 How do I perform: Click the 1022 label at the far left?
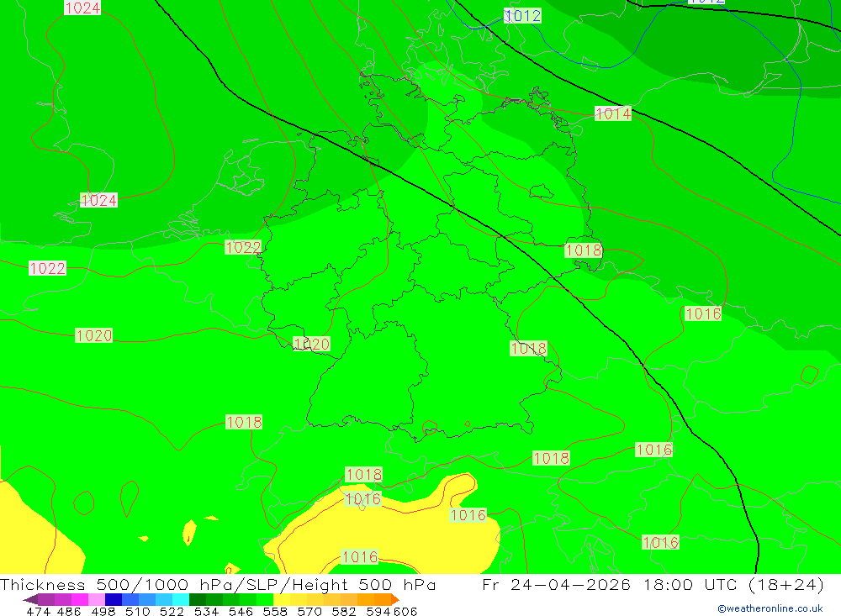pos(48,268)
